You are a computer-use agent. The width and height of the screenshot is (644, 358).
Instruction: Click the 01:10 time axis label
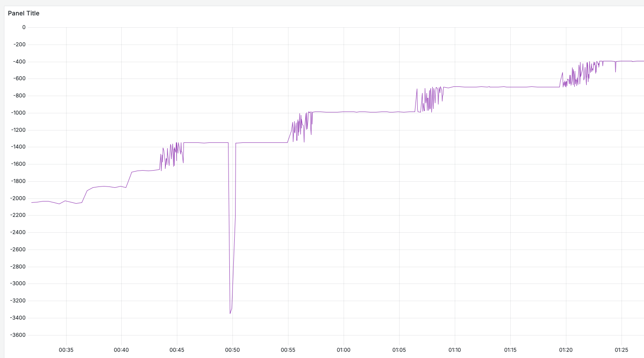(x=455, y=350)
